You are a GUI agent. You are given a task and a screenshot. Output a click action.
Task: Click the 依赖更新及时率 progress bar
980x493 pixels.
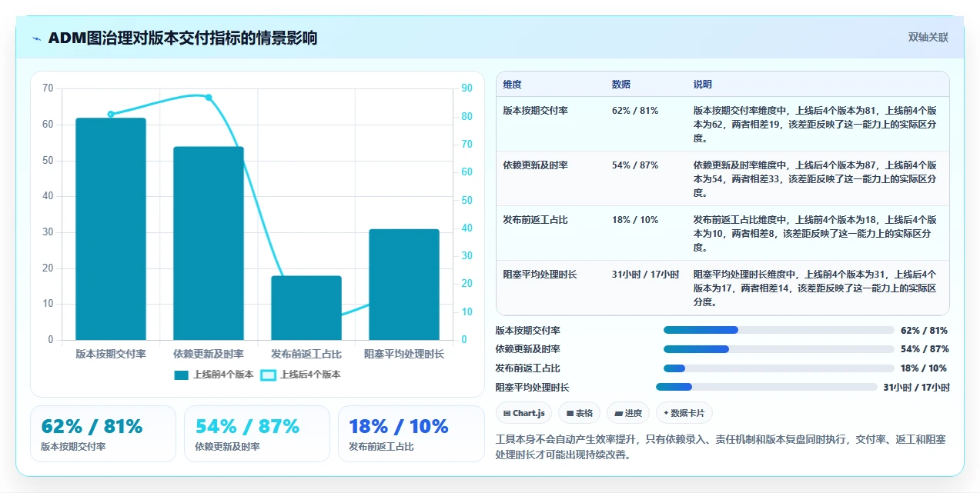coord(779,349)
